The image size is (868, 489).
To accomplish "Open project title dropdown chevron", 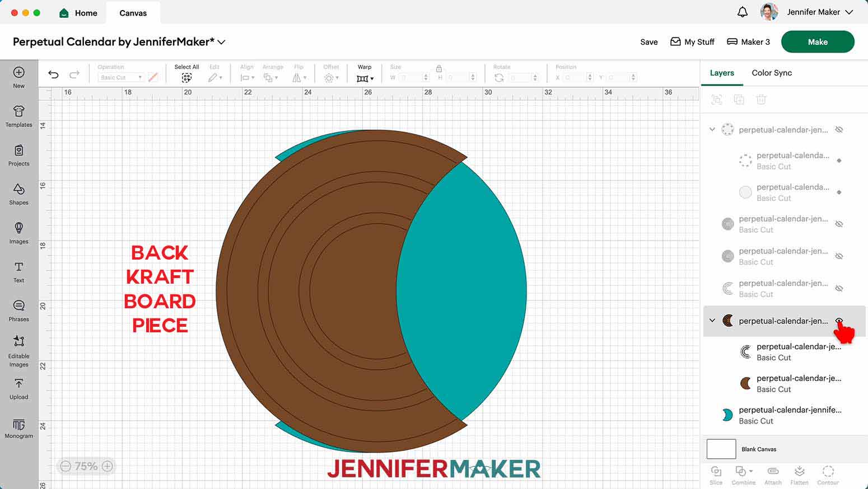I will (221, 42).
